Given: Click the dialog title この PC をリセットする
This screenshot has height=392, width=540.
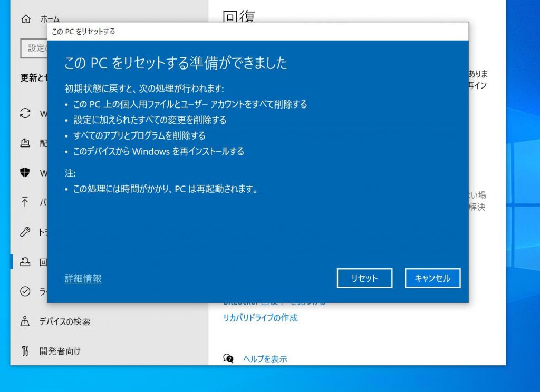Looking at the screenshot, I should (x=83, y=32).
